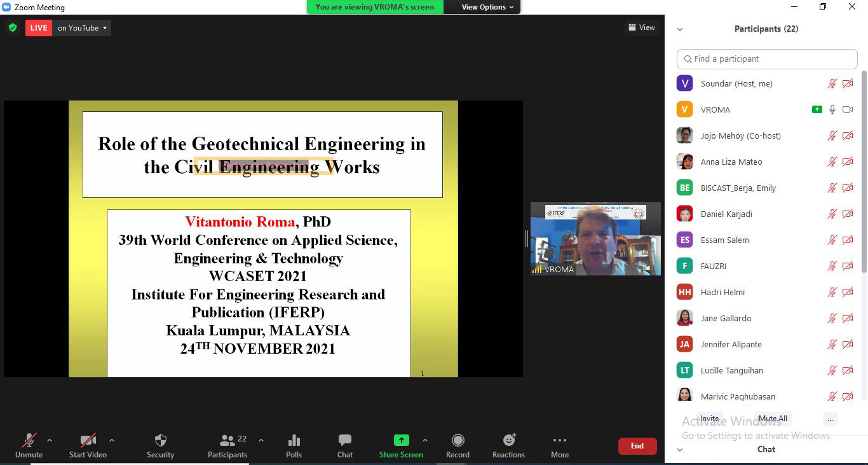Start Video from the meeting toolbar
The image size is (868, 465).
tap(88, 445)
